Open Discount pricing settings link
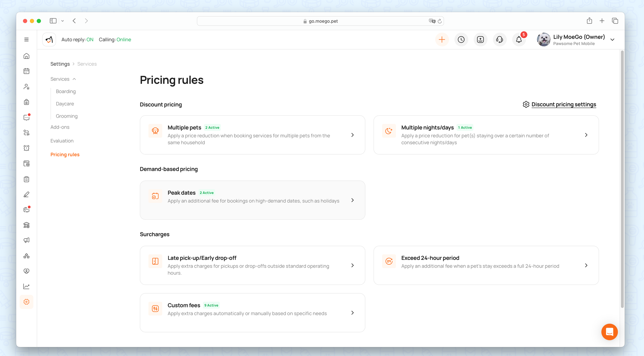This screenshot has height=356, width=644. [563, 105]
